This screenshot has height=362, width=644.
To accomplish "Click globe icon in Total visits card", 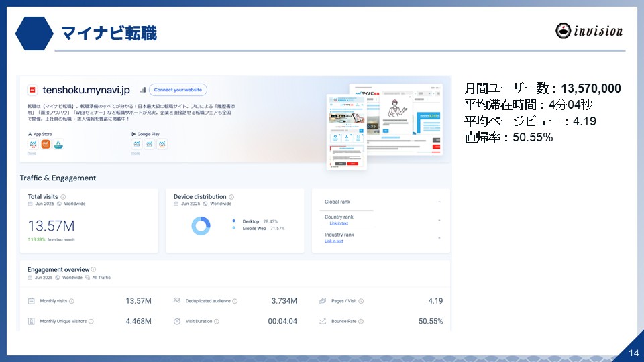I will click(59, 204).
